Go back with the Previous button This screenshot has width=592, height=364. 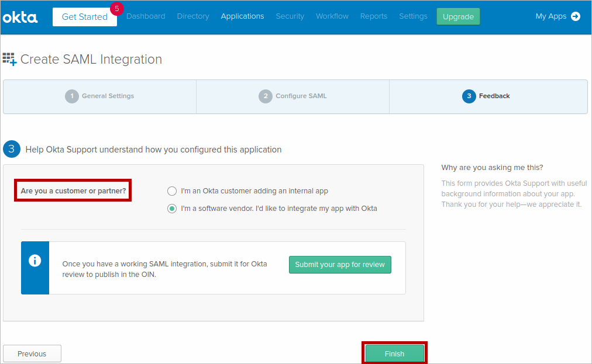click(x=32, y=353)
